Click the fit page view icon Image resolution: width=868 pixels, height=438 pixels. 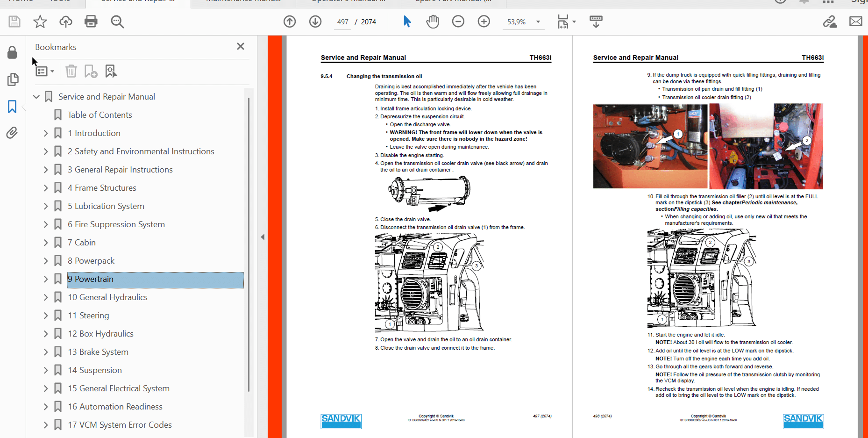563,22
